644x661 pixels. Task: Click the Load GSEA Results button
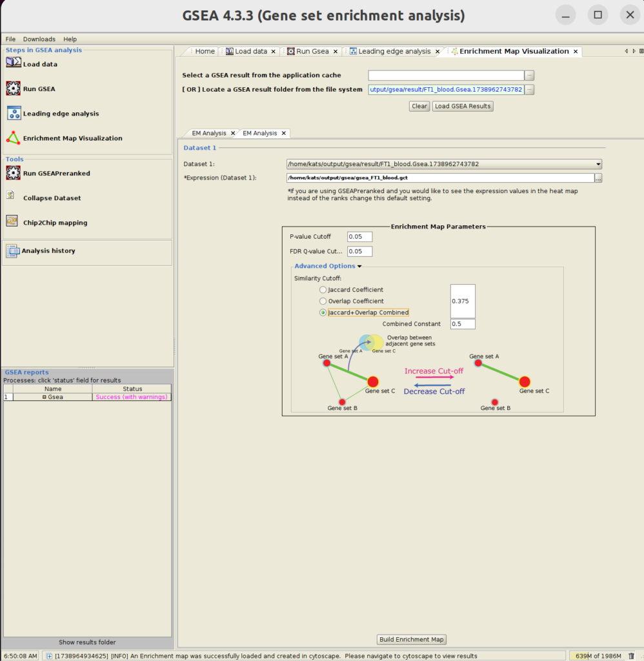[x=463, y=107]
